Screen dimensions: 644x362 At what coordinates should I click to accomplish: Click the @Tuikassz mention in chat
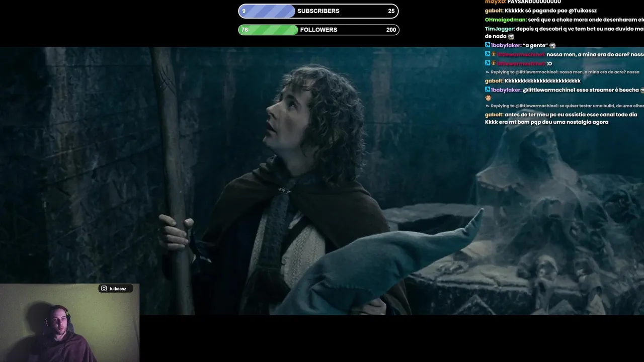583,11
